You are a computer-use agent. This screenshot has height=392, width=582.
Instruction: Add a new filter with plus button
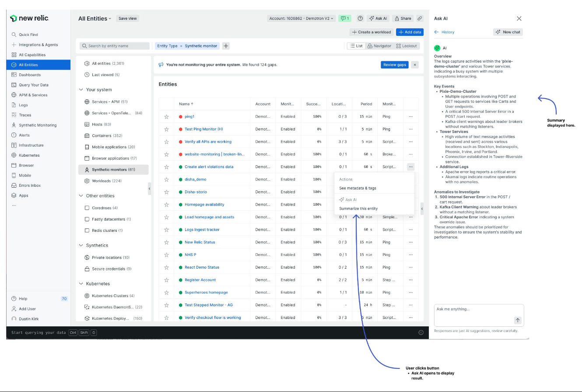(226, 46)
